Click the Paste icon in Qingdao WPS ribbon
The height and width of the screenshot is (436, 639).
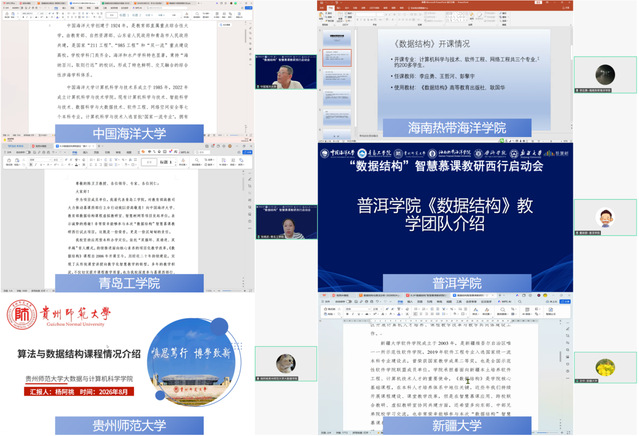[17, 161]
